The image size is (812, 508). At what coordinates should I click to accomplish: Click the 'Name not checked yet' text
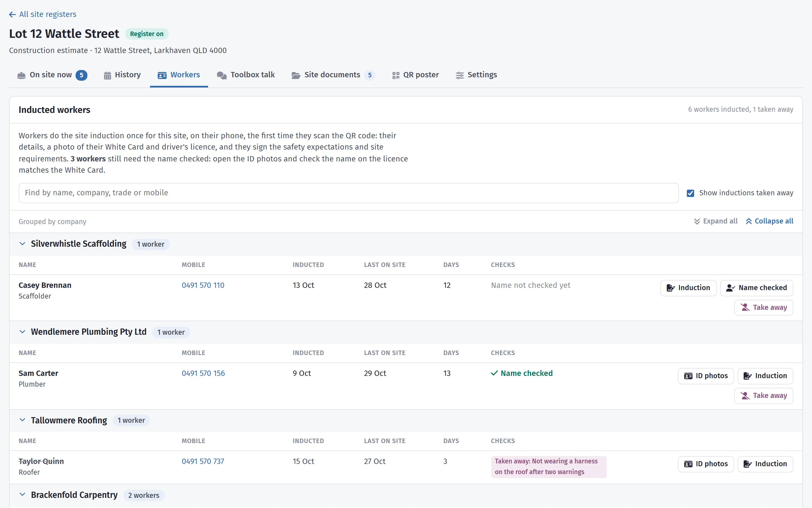(531, 285)
